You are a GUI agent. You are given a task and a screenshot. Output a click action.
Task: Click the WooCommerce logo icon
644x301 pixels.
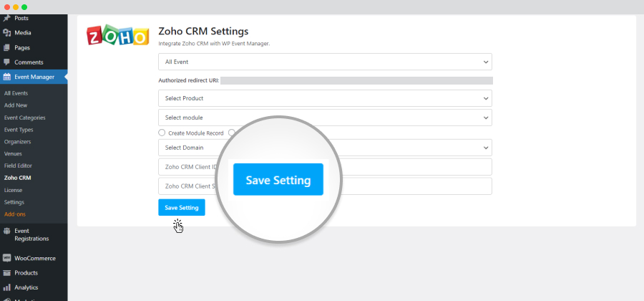(6, 258)
